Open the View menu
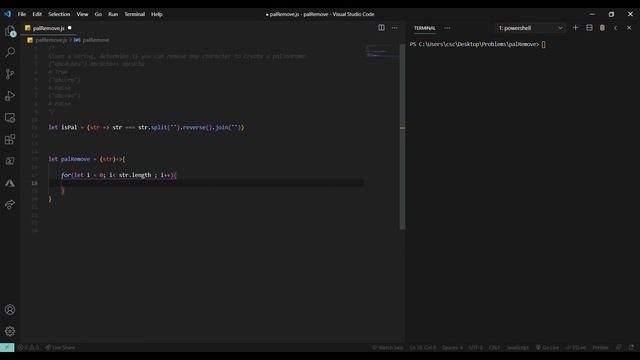The height and width of the screenshot is (360, 640). (x=82, y=14)
